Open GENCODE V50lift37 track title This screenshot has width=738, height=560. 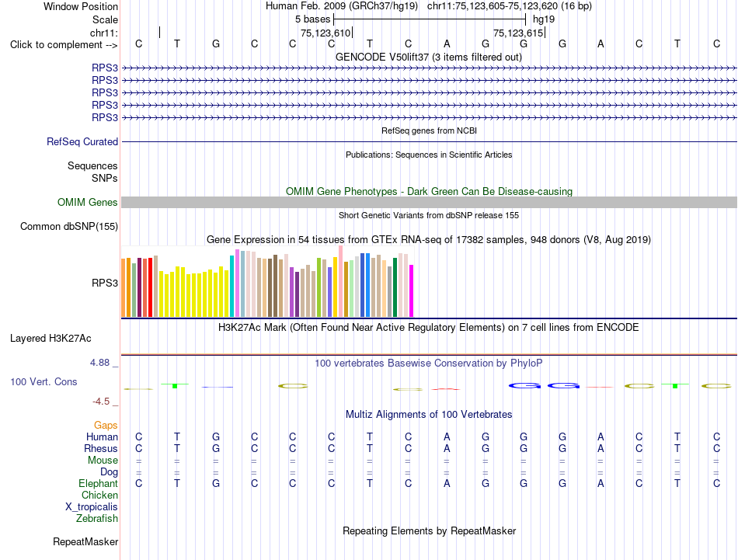pyautogui.click(x=428, y=57)
